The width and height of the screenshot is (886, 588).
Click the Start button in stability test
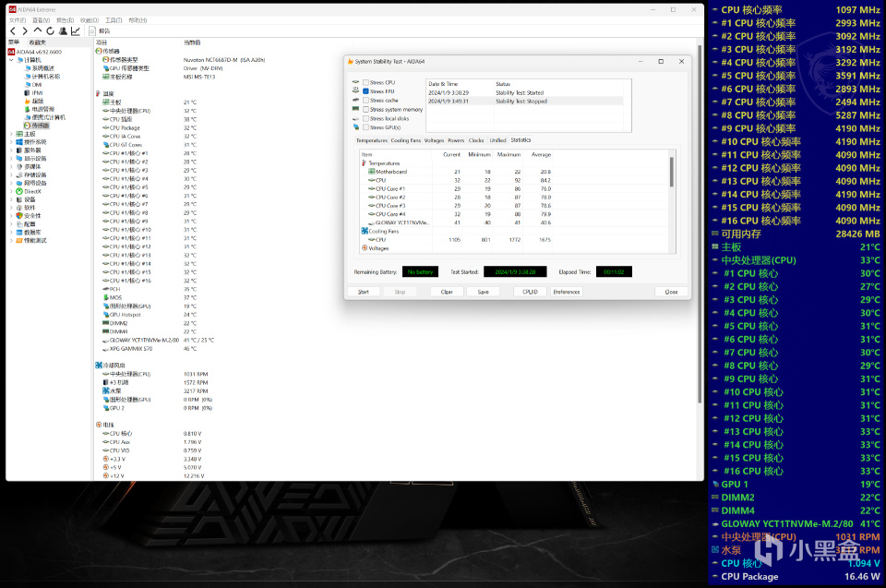[x=364, y=292]
